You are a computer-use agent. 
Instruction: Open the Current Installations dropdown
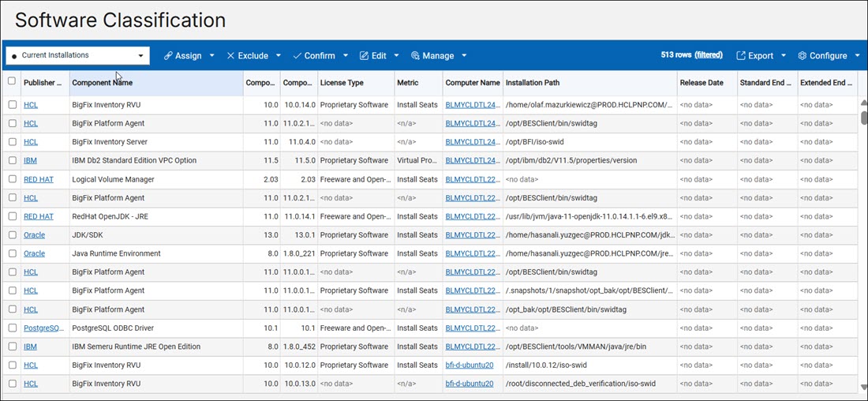tap(77, 55)
